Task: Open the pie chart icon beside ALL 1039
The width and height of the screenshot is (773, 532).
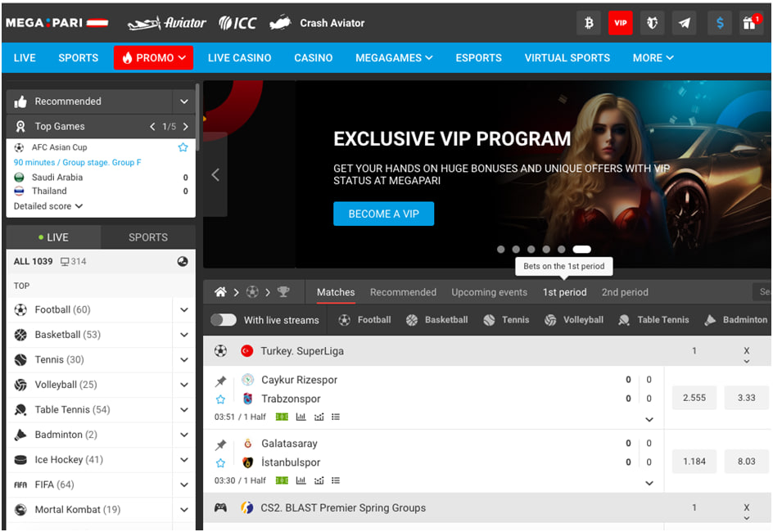Action: [183, 262]
